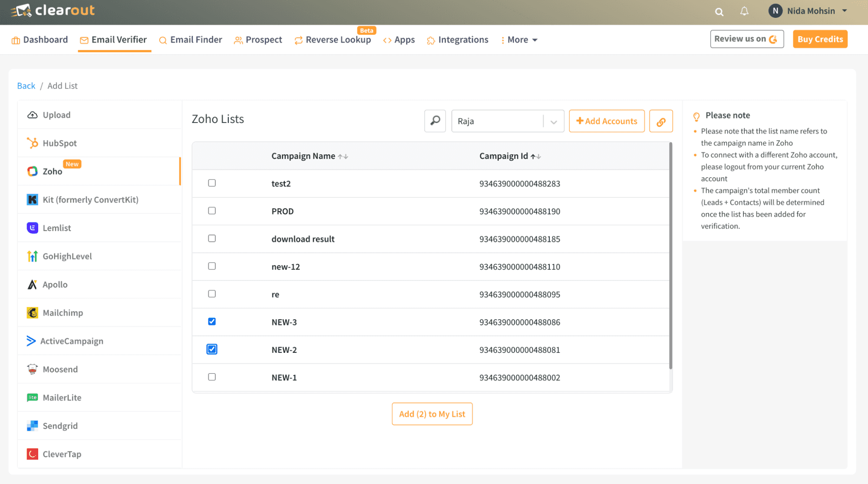Viewport: 868px width, 484px height.
Task: Open notifications bell
Action: 744,11
